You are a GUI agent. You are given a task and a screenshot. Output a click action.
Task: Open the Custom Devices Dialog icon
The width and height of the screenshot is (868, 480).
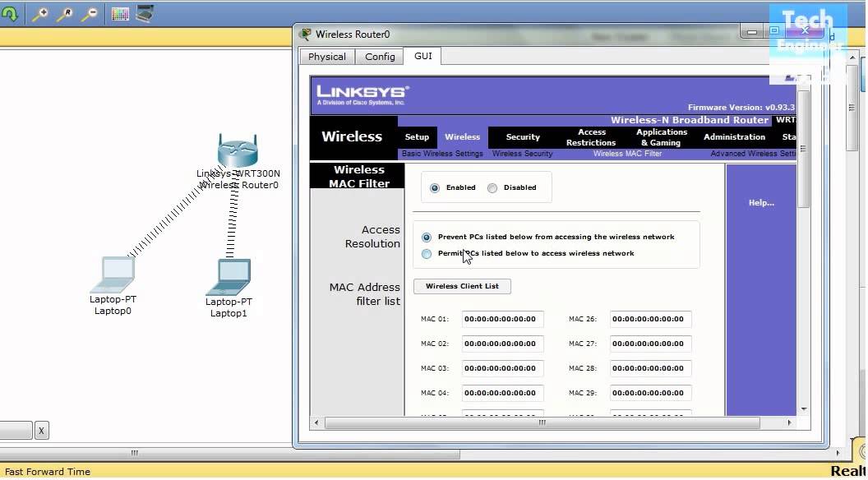[145, 13]
